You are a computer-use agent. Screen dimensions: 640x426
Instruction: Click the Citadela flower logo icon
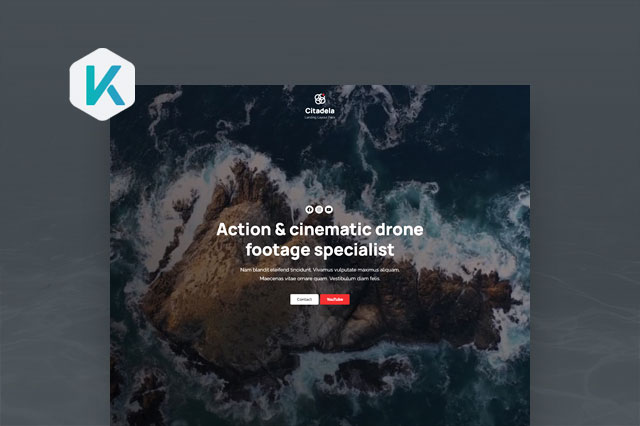[319, 99]
